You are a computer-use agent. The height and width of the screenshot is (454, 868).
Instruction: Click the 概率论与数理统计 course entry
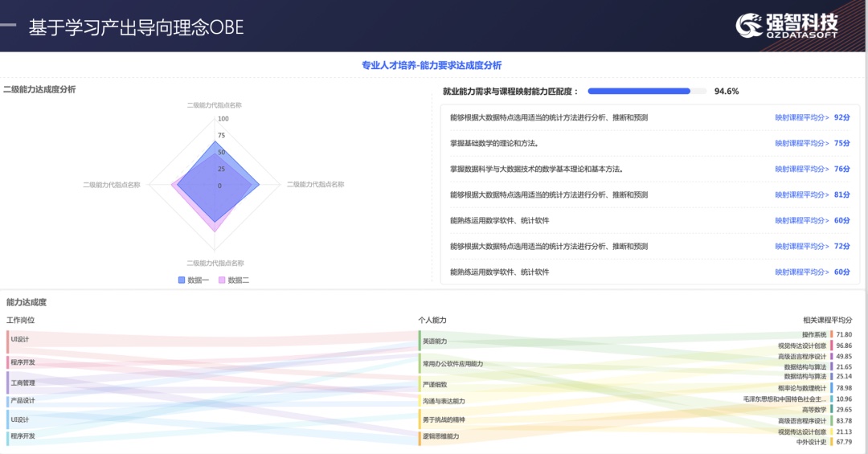[x=801, y=387]
